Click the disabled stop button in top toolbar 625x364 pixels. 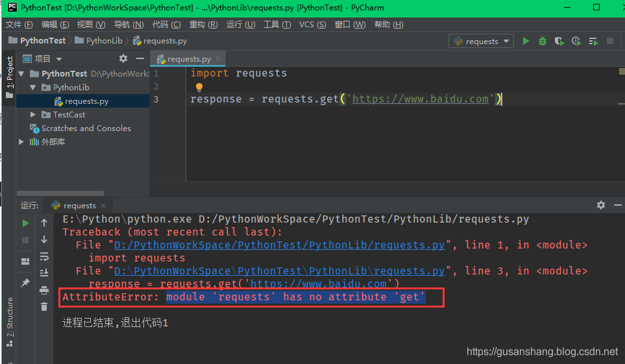(x=610, y=41)
